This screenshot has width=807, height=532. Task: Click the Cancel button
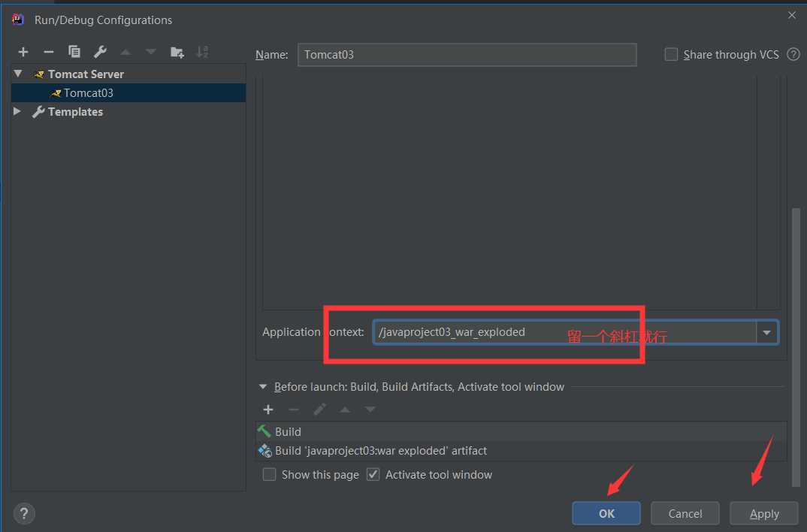tap(685, 513)
